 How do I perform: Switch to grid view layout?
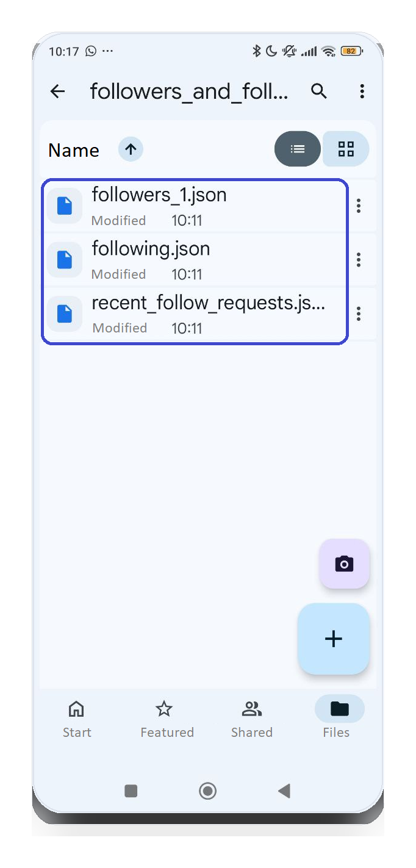pos(345,149)
